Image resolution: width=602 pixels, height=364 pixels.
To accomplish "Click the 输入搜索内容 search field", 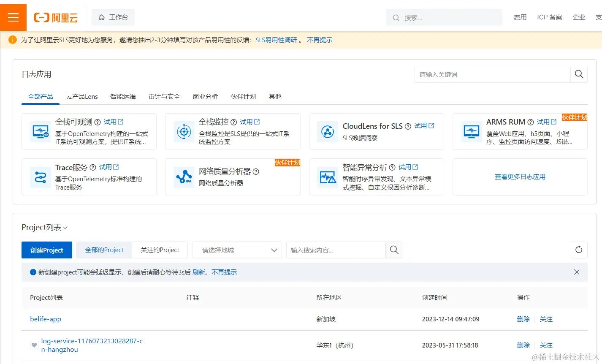I will [x=336, y=250].
